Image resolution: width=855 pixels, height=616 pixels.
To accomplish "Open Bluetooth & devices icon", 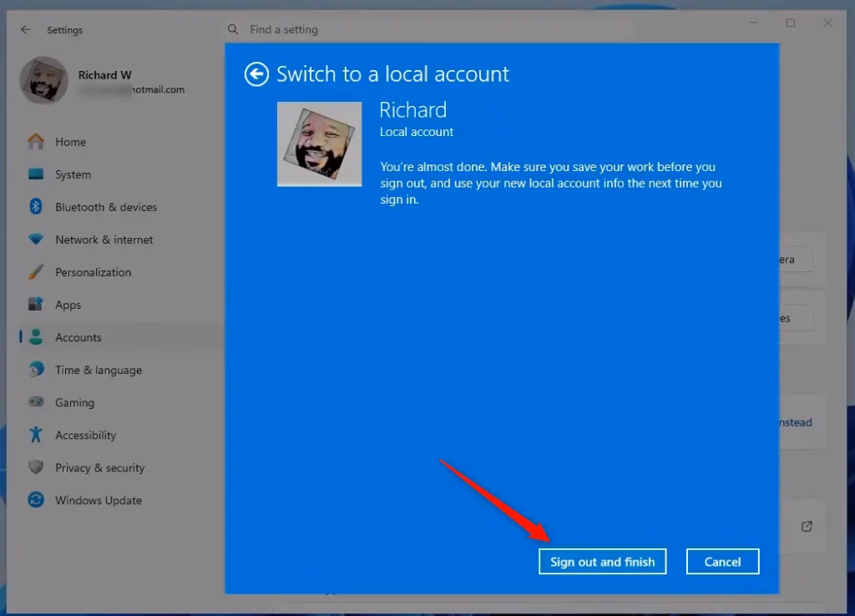I will pyautogui.click(x=36, y=207).
